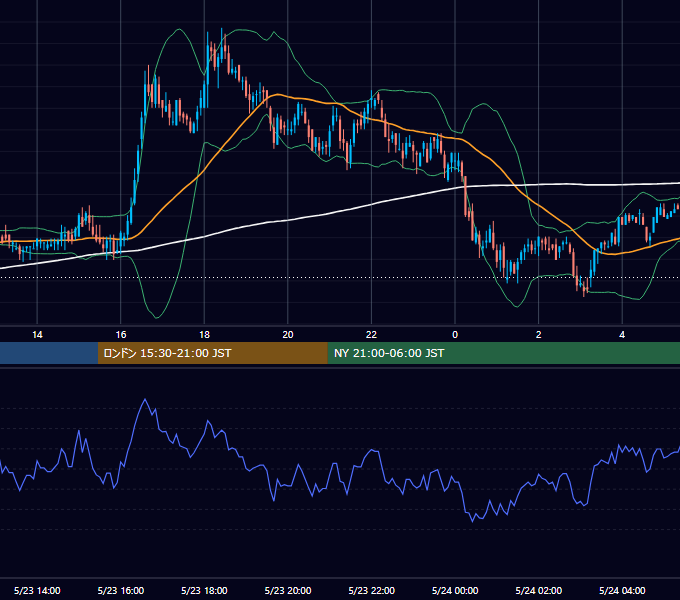680x600 pixels.
Task: Click the blue session bar before ロンドン
Action: 49,353
